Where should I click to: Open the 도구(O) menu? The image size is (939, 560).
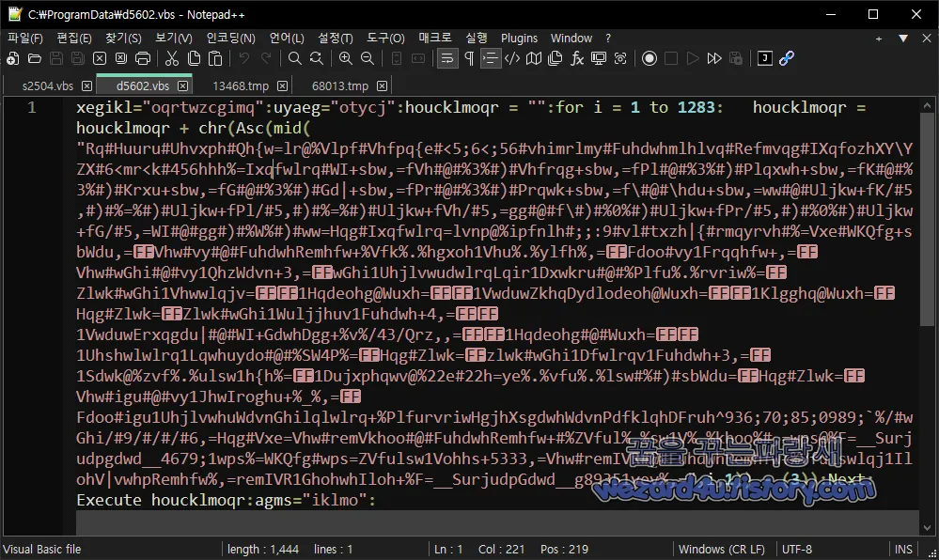385,38
